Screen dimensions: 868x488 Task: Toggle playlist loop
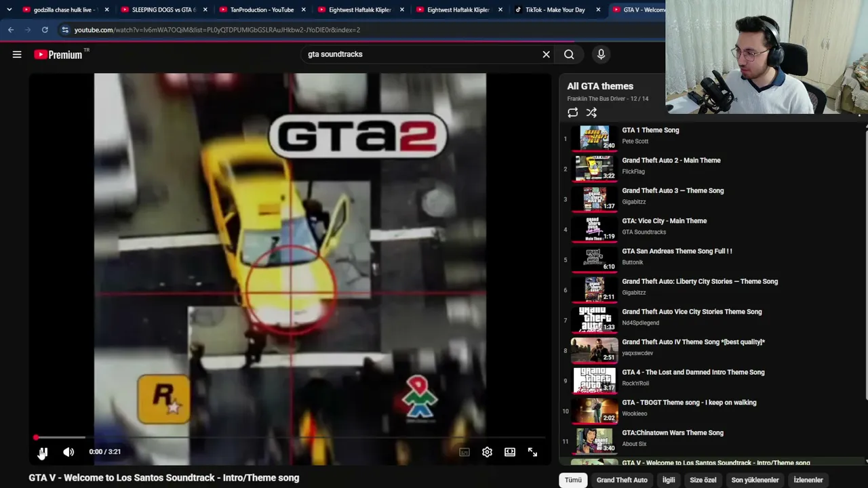[x=573, y=113]
